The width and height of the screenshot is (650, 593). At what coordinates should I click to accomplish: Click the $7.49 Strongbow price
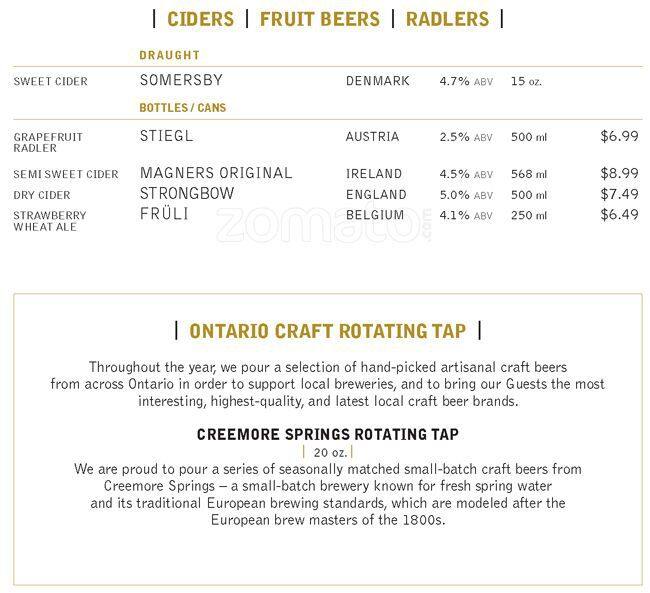click(619, 194)
